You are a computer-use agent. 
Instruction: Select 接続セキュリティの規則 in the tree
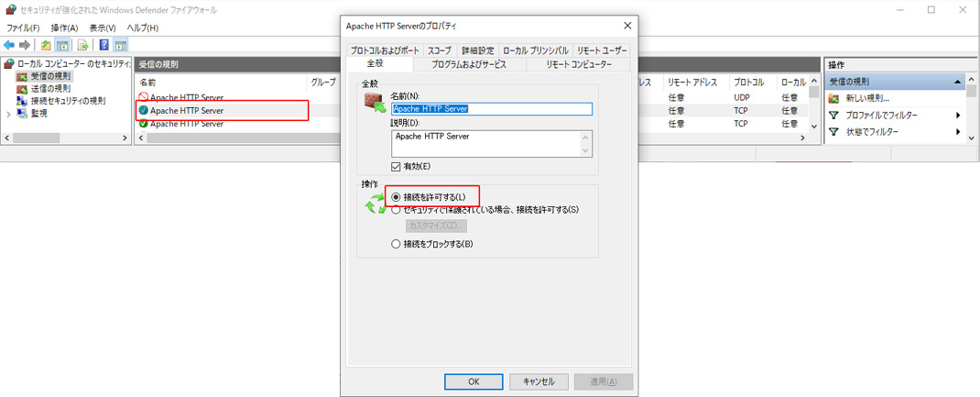tap(68, 101)
